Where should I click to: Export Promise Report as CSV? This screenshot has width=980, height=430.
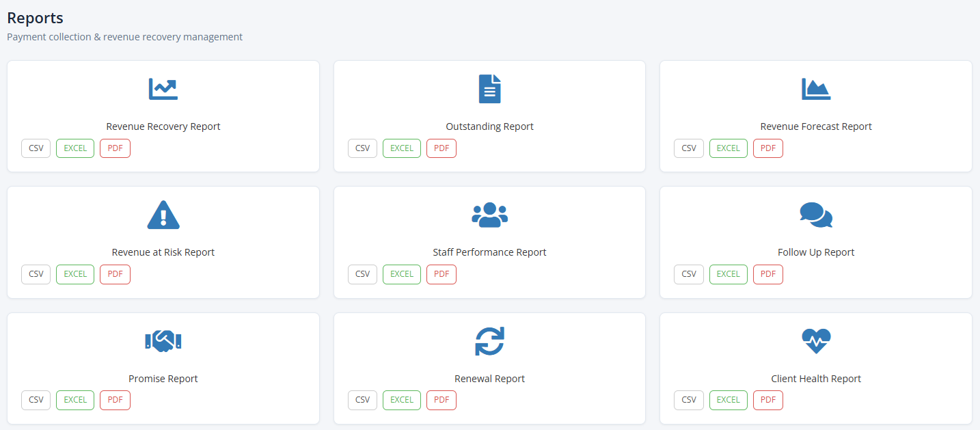pyautogui.click(x=36, y=401)
